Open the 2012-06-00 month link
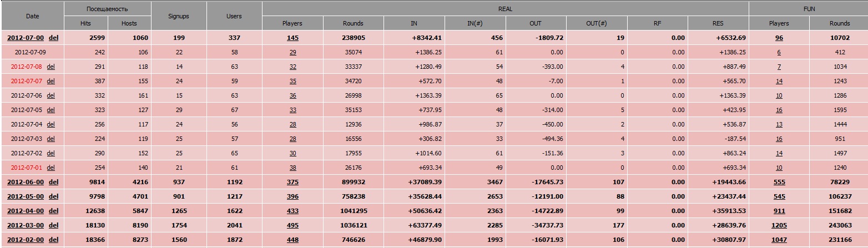Screen dimensions: 868x248 (x=26, y=182)
